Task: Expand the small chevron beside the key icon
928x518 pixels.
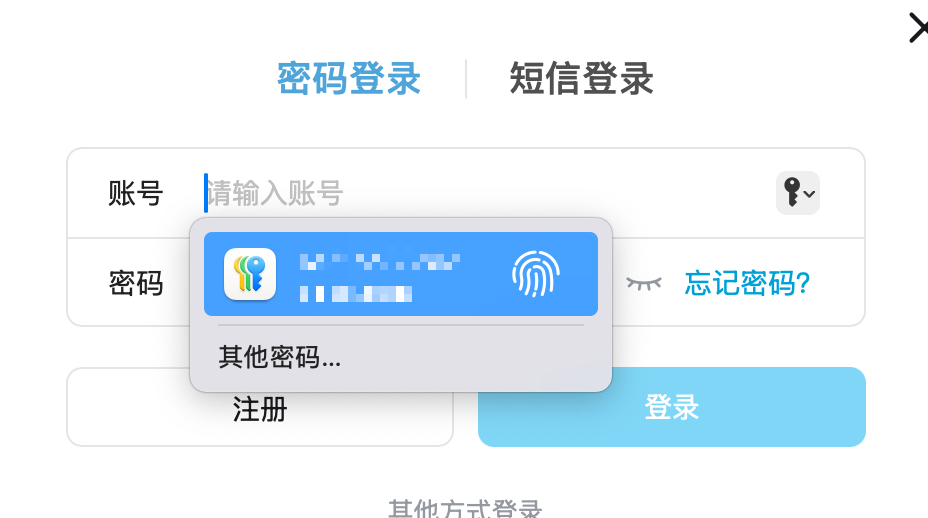Action: tap(810, 194)
